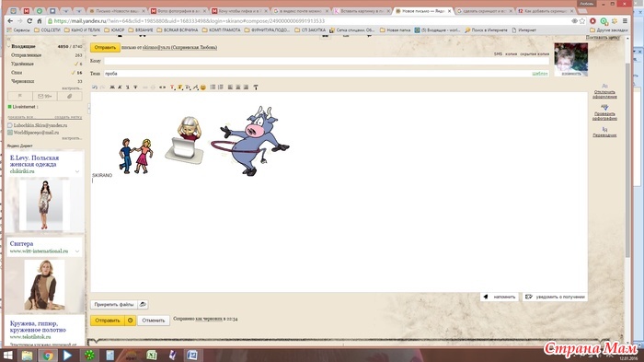Open the Chrome menu hamburger icon
The image size is (644, 362).
625,20
